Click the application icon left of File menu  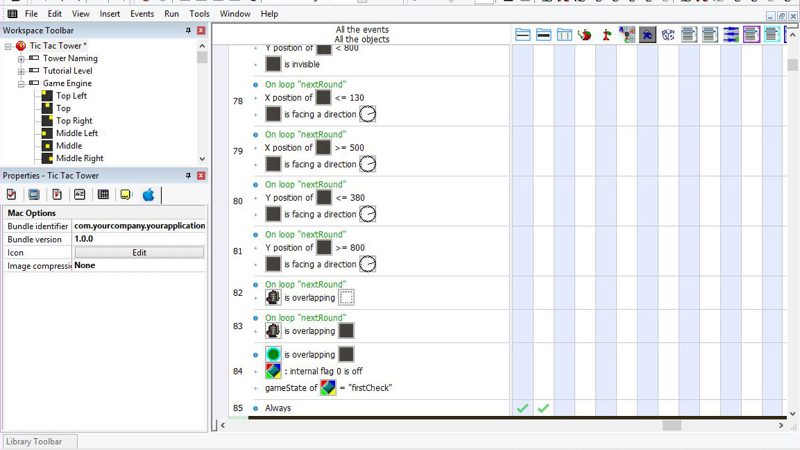pos(12,14)
